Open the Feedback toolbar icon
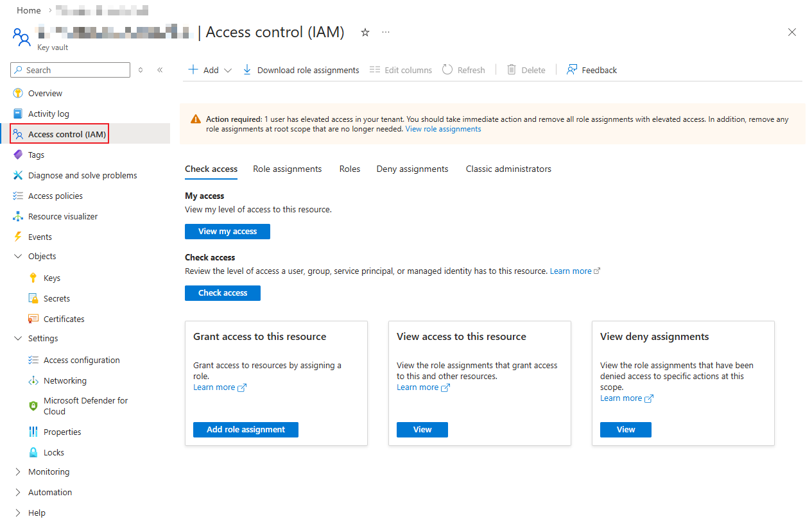Image resolution: width=812 pixels, height=526 pixels. tap(572, 70)
